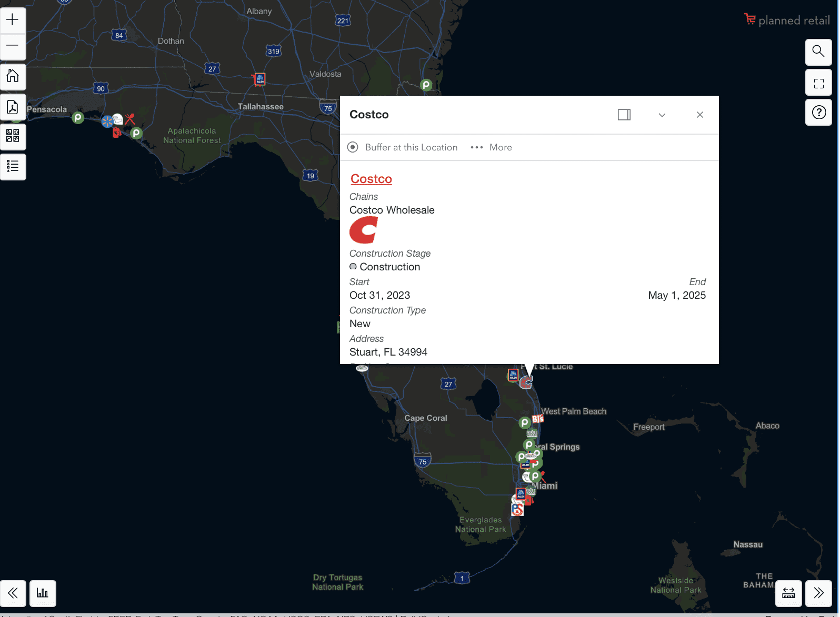Open the measurement ruler tool
Viewport: 840px width, 617px height.
point(788,593)
